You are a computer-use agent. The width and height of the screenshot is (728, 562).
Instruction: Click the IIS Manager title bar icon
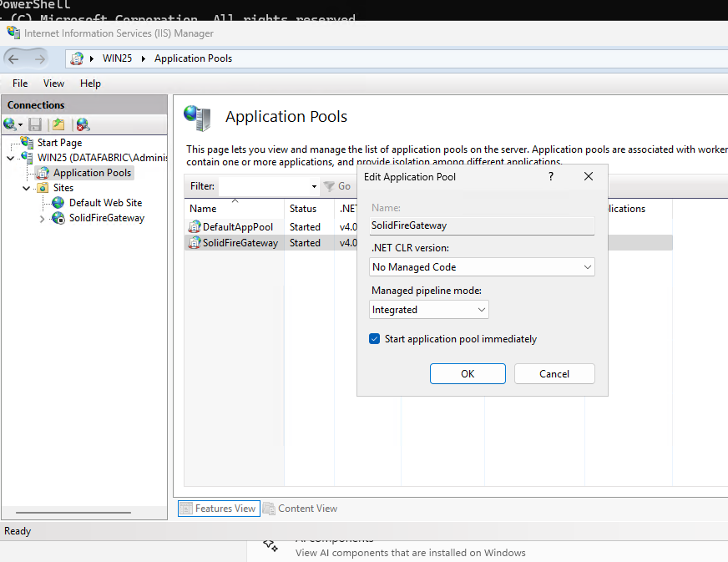coord(13,33)
